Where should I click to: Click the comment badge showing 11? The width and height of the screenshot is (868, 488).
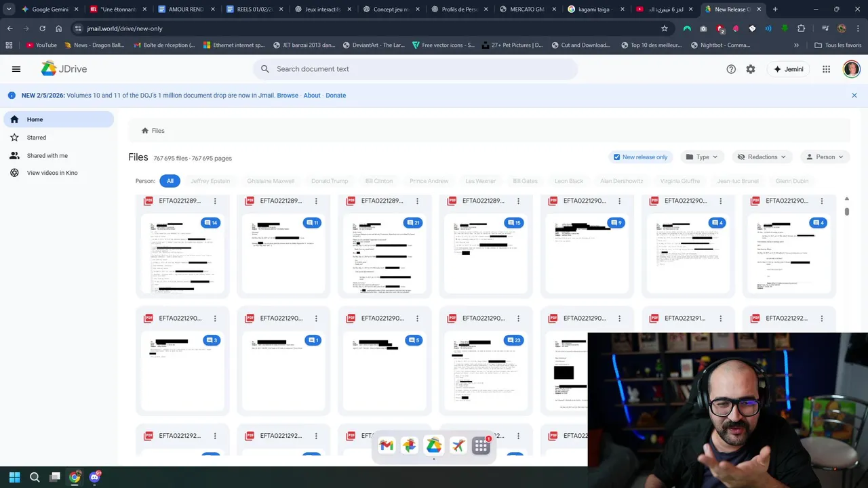(x=313, y=223)
